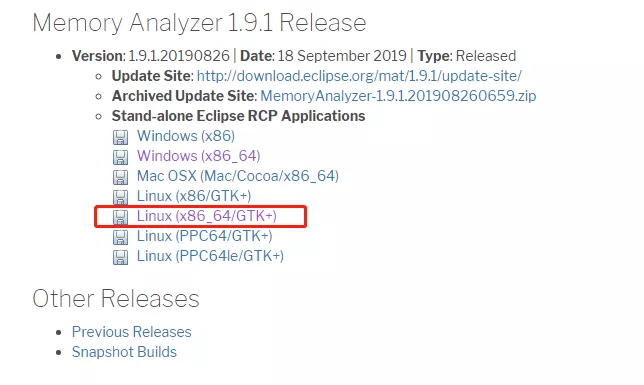
Task: Choose the Linux (PPC64le/GTK+) download
Action: tap(210, 256)
